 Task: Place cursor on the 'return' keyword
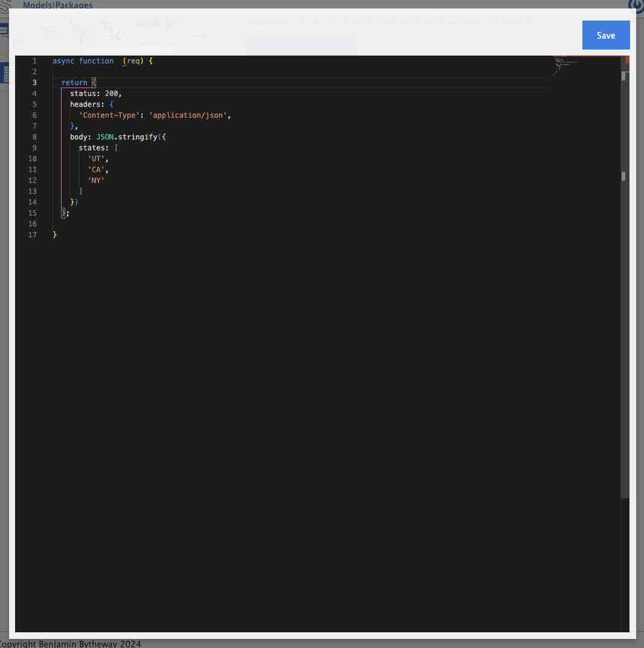(74, 83)
